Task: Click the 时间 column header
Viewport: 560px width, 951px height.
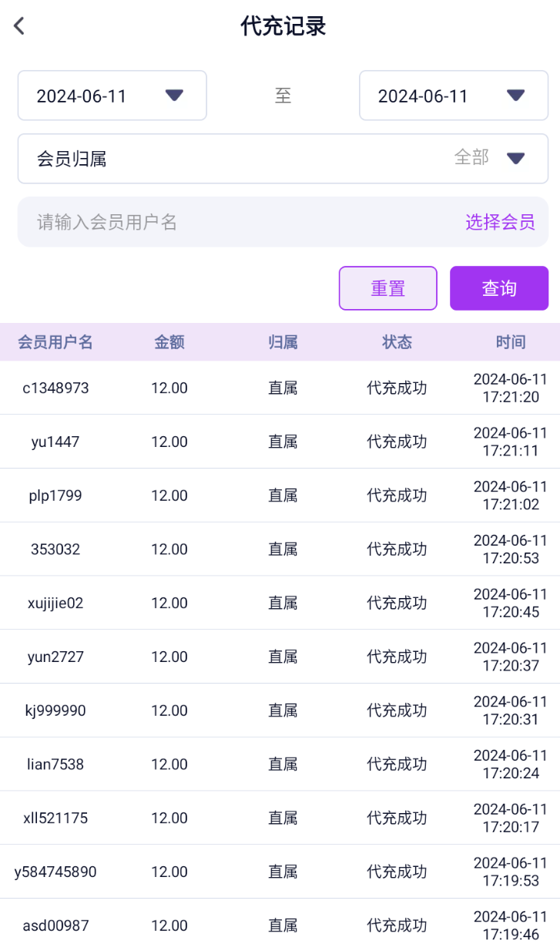Action: [x=510, y=342]
